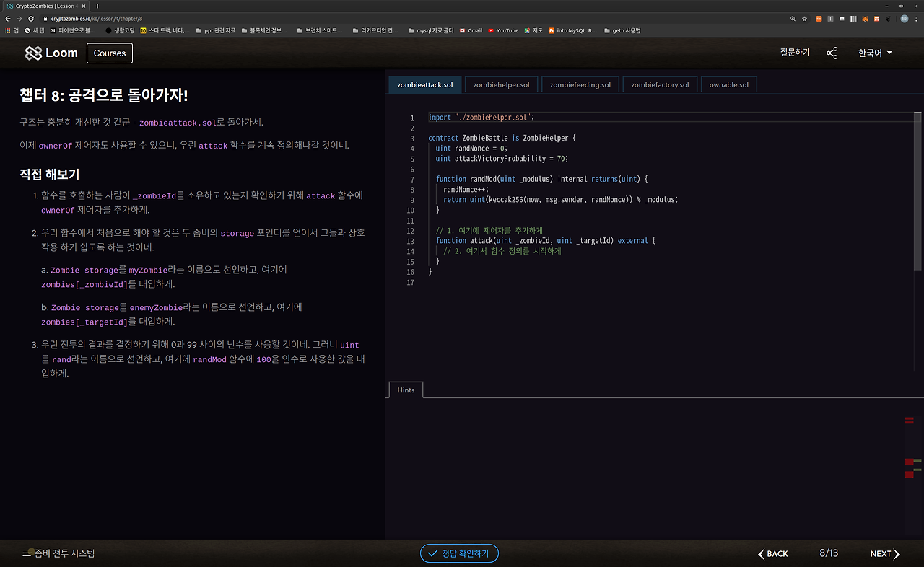Click the 직접 해보기 heading
This screenshot has height=567, width=924.
click(x=50, y=175)
